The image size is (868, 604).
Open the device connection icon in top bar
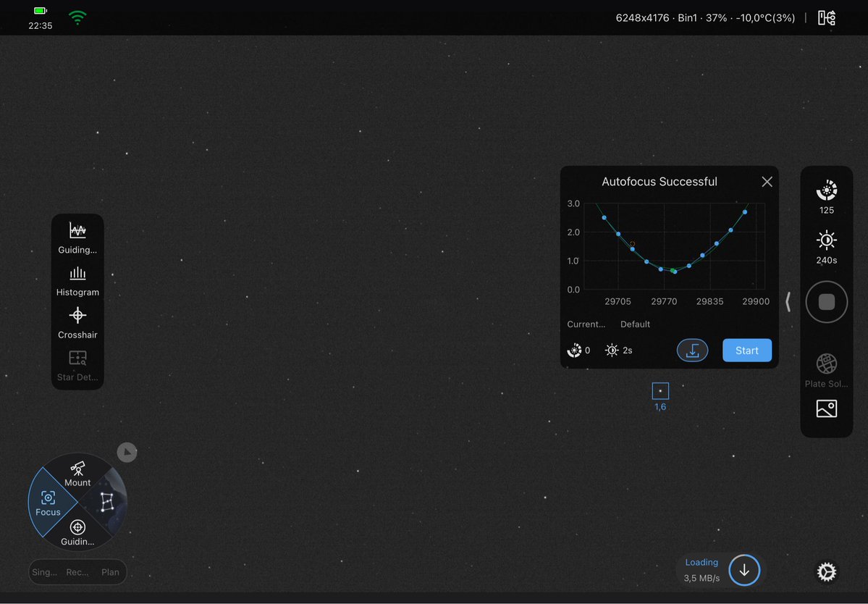tap(827, 17)
